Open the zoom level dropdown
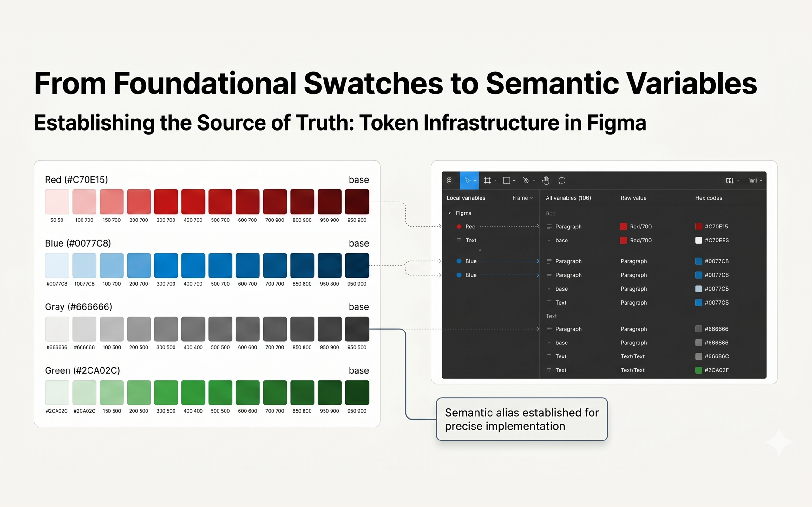Screen dimensions: 812x507 click(755, 181)
